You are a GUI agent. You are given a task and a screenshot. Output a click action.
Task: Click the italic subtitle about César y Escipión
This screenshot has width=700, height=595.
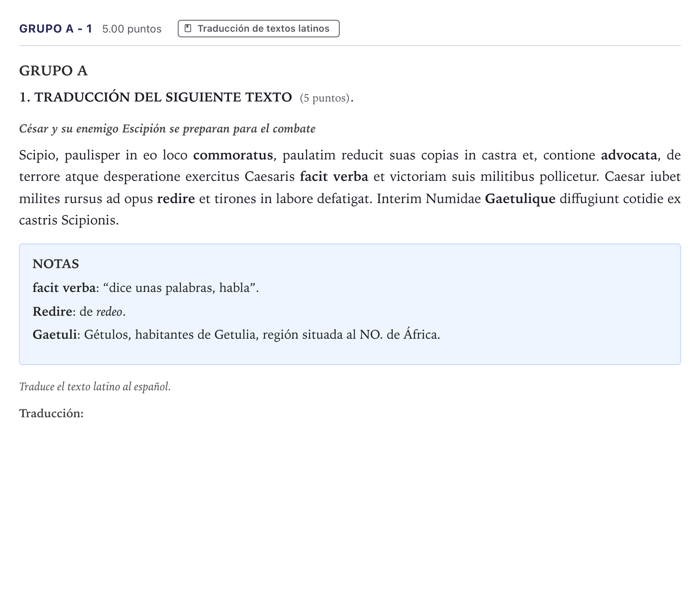tap(167, 129)
